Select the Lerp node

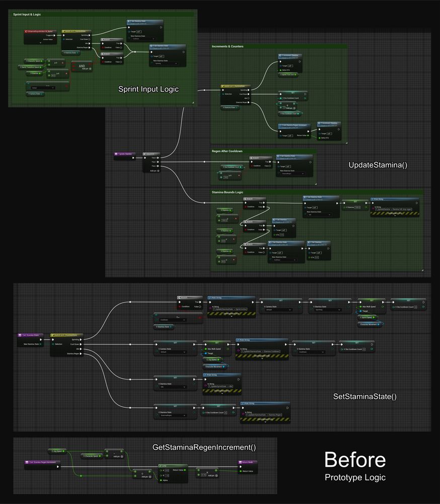point(173,473)
